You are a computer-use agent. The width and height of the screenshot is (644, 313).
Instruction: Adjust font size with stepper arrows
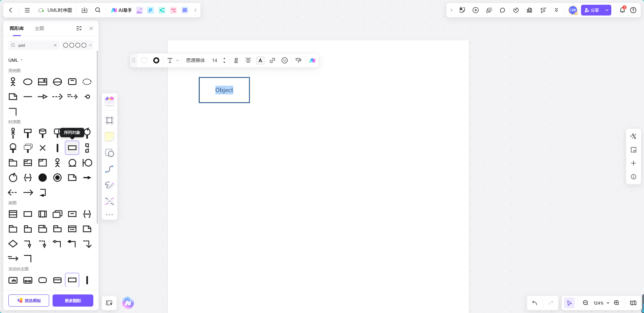pyautogui.click(x=224, y=60)
